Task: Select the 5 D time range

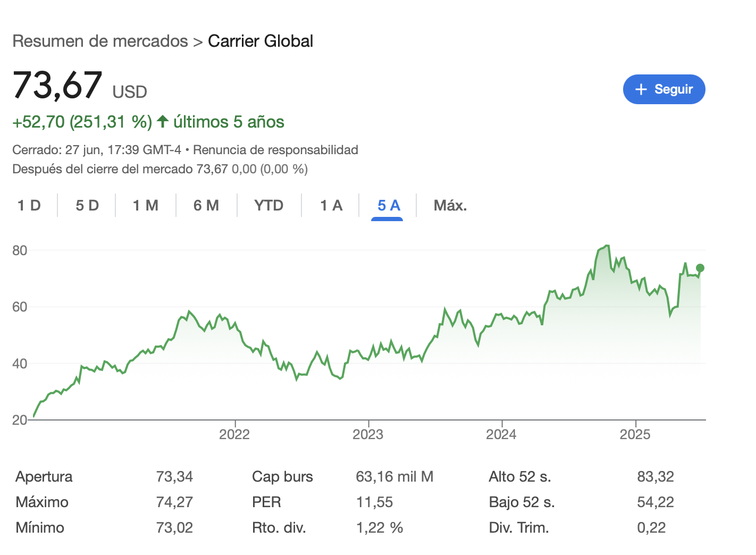Action: click(x=87, y=205)
